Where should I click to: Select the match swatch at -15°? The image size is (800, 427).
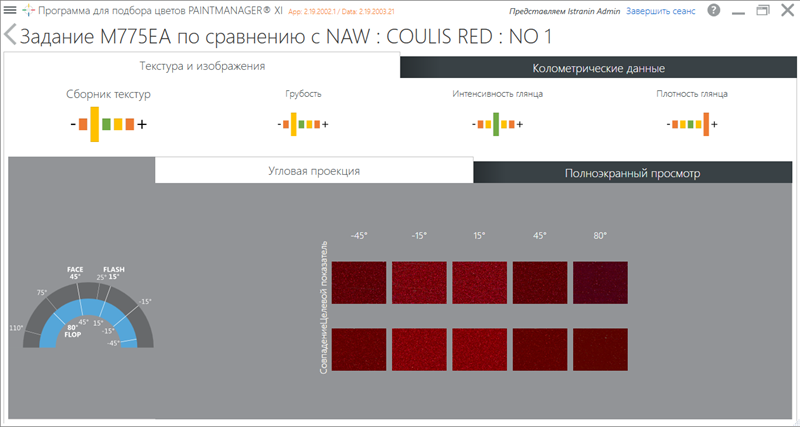419,349
